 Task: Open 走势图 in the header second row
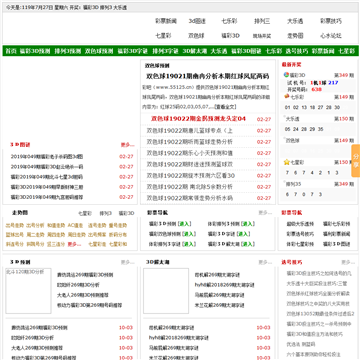[x=295, y=36]
